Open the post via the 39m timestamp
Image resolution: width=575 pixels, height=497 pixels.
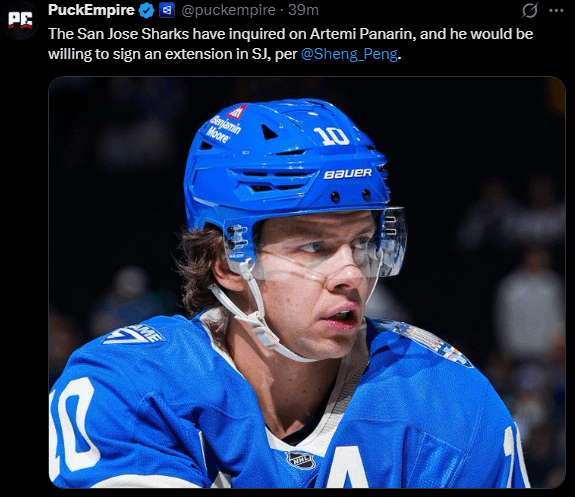[x=303, y=10]
